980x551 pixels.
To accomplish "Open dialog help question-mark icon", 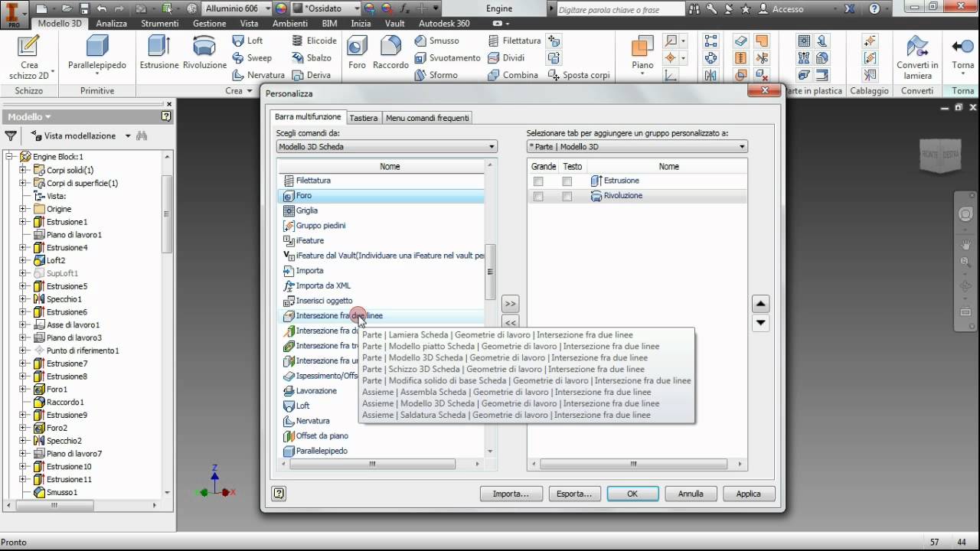I will tap(279, 494).
